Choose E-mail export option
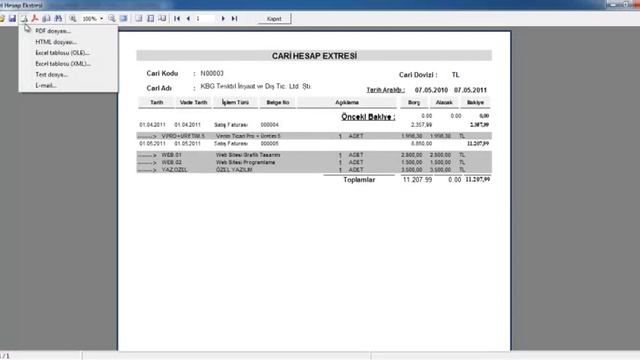The height and width of the screenshot is (360, 640). (x=46, y=85)
